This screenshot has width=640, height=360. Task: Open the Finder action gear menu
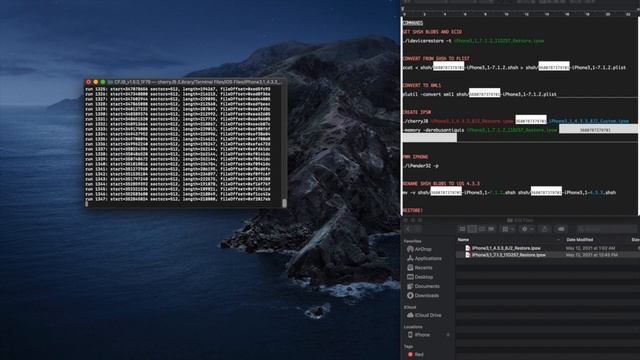point(527,229)
